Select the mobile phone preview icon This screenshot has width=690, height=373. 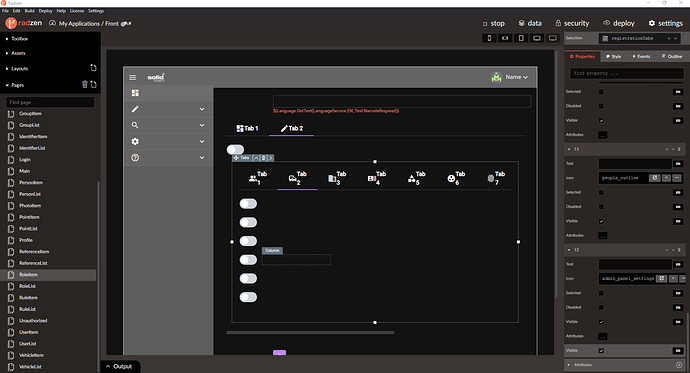pos(489,38)
